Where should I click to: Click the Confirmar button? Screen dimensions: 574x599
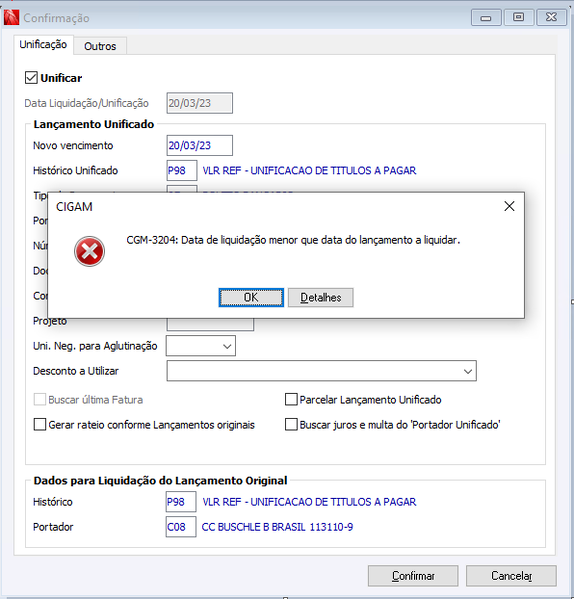[413, 576]
